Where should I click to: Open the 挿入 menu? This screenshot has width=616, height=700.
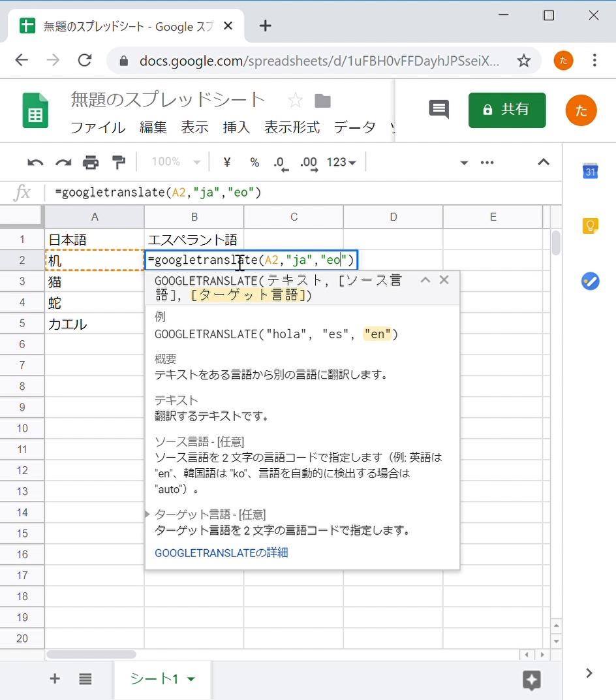[x=236, y=128]
